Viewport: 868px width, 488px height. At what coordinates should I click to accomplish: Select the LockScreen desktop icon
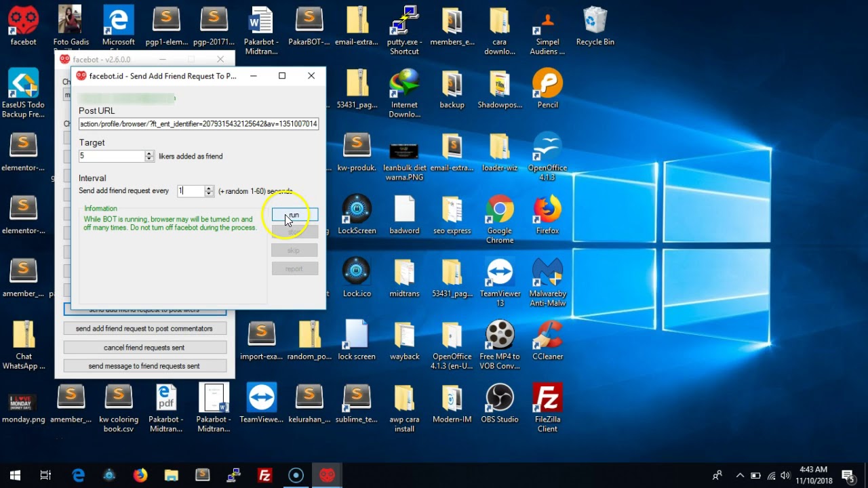[357, 216]
